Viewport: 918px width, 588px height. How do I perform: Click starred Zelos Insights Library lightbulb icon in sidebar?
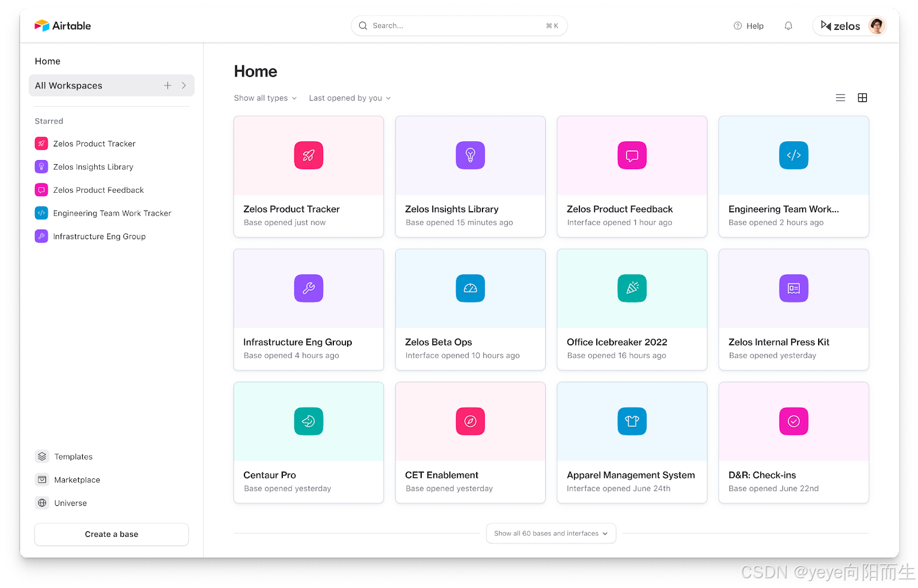pyautogui.click(x=41, y=167)
